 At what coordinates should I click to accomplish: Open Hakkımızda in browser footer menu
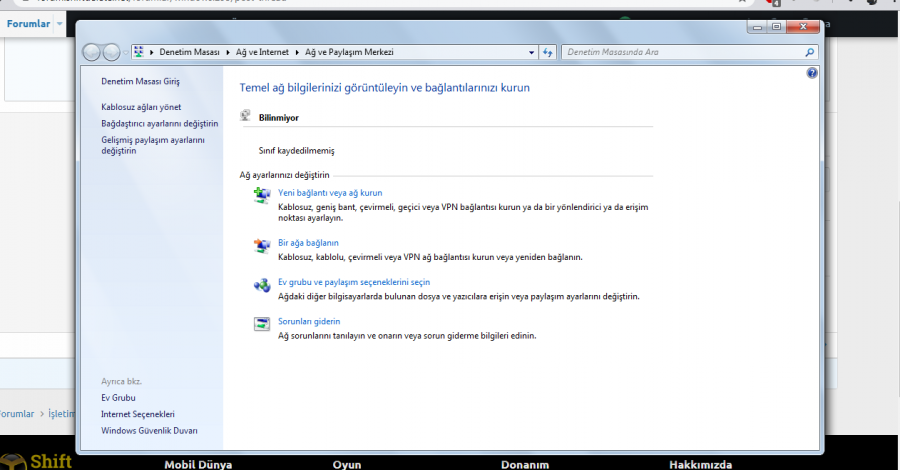(x=700, y=464)
